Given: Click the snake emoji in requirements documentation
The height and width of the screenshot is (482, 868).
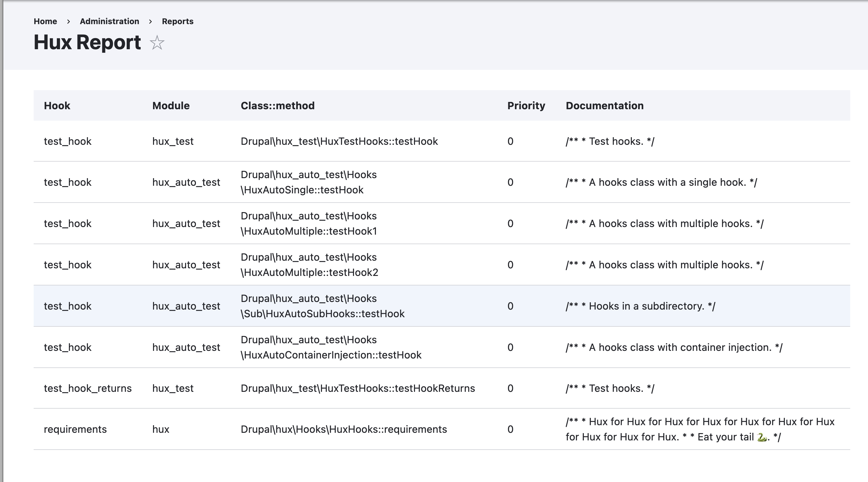Looking at the screenshot, I should [x=762, y=437].
